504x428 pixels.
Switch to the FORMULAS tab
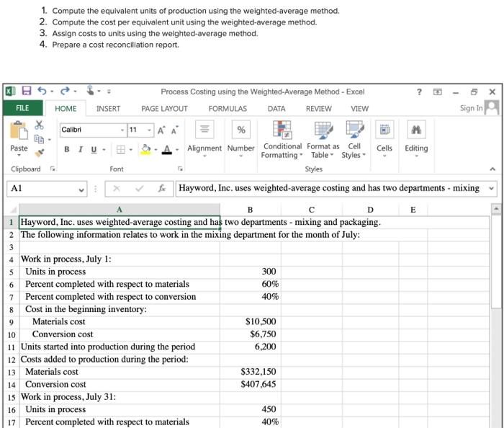coord(228,109)
